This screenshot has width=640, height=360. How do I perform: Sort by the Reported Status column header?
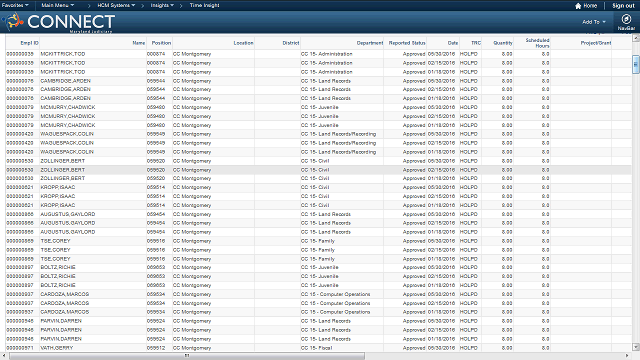click(407, 43)
